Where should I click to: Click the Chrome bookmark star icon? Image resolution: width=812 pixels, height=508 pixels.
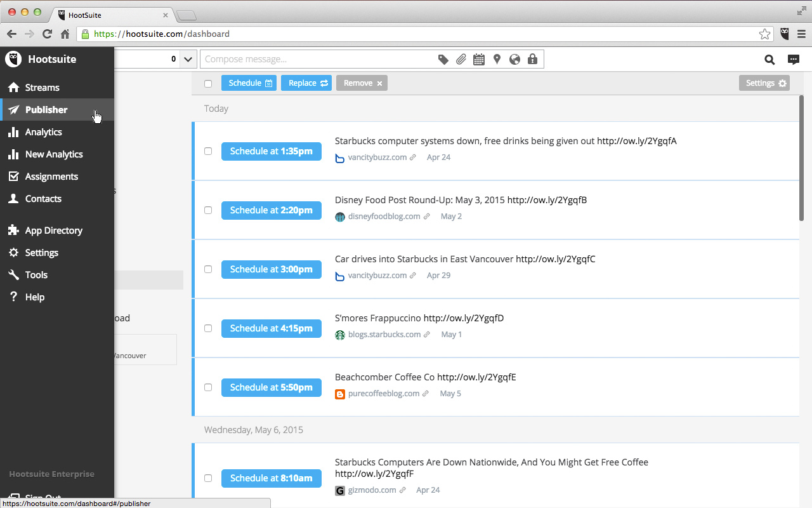[765, 34]
